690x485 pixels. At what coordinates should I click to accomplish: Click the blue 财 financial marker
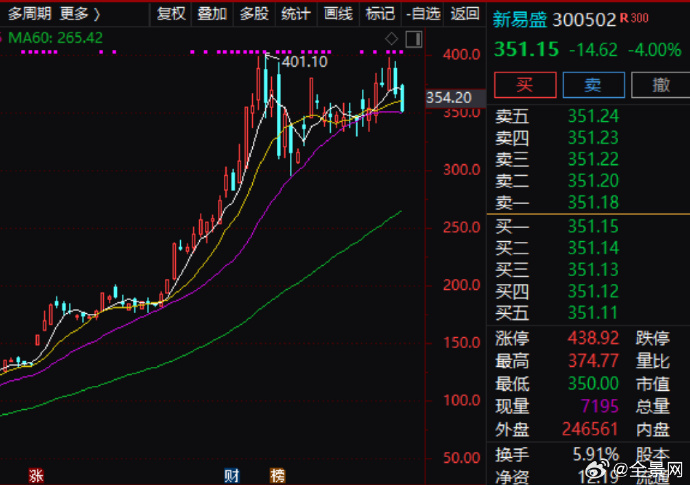[x=231, y=475]
